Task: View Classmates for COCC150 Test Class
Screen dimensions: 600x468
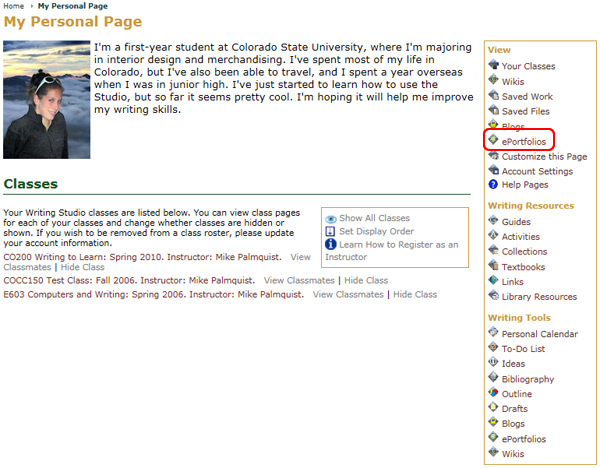Action: tap(299, 280)
